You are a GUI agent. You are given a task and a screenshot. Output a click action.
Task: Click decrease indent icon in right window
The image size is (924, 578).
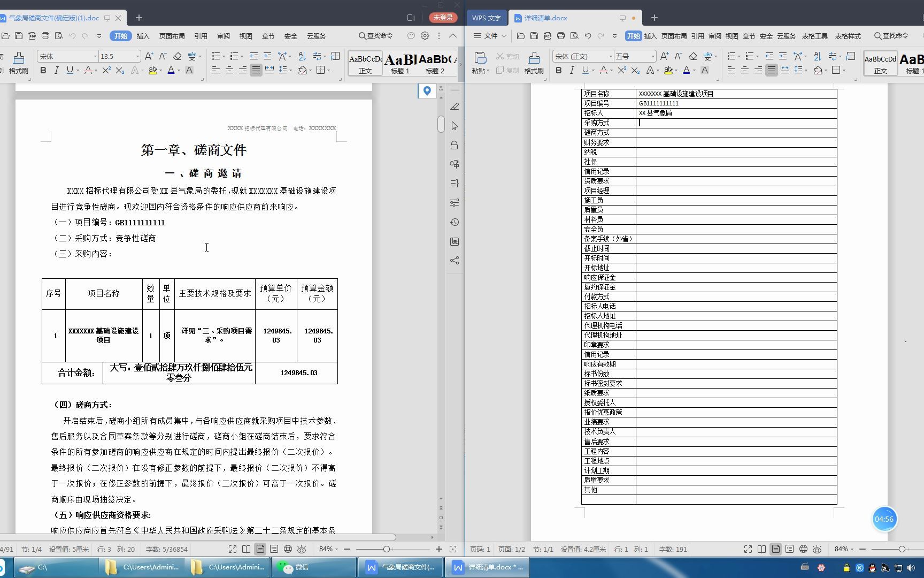769,56
